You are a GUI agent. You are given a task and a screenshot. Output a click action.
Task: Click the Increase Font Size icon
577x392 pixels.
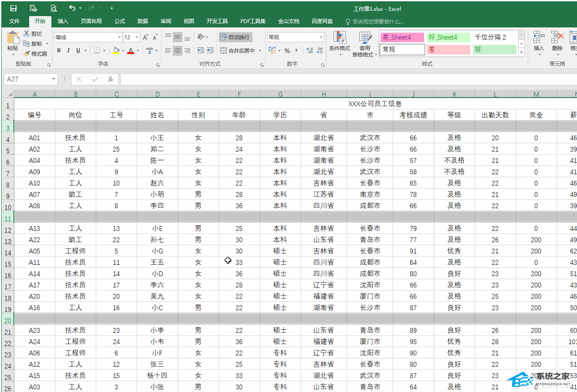click(145, 37)
